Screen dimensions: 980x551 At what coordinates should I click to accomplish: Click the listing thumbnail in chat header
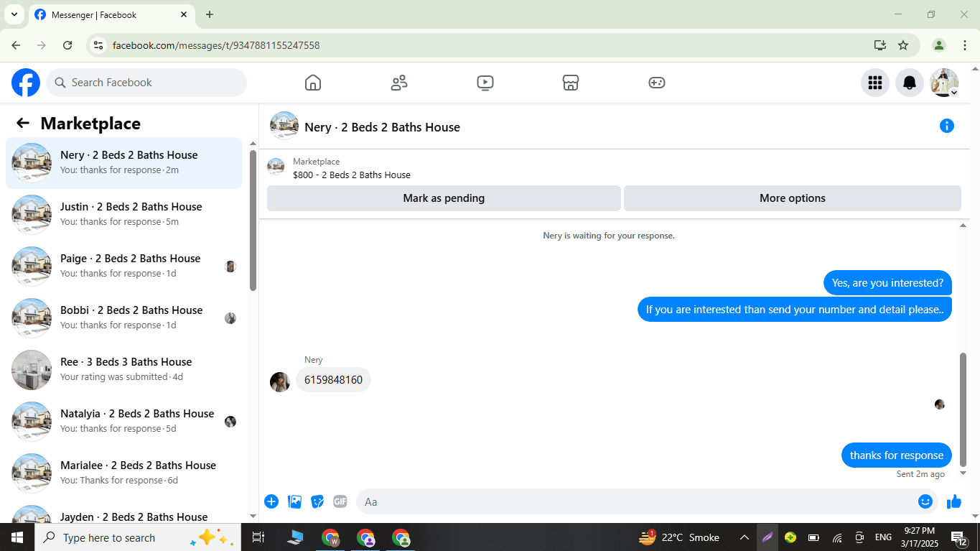pos(284,126)
